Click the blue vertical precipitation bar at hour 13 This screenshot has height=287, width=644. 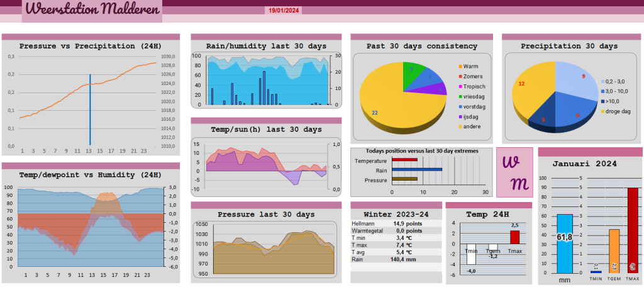tap(90, 110)
